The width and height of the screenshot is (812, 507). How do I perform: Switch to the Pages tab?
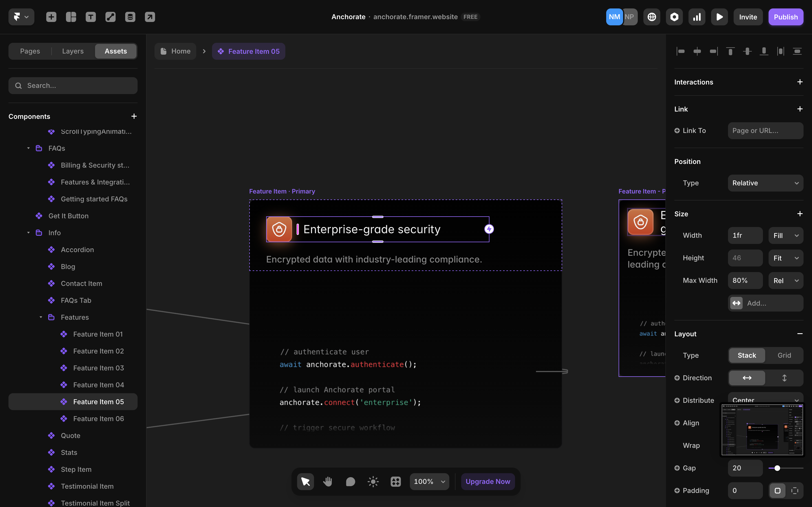coord(30,51)
